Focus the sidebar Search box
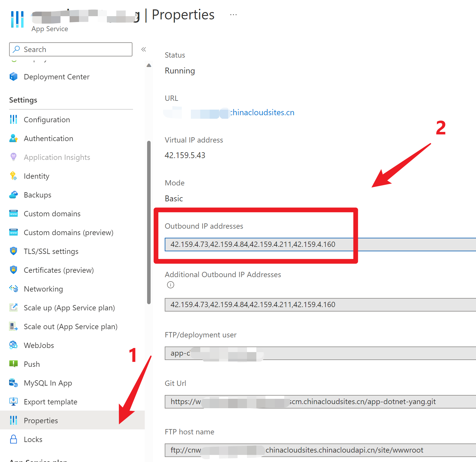Screen dimensions: 476x462 (x=71, y=49)
